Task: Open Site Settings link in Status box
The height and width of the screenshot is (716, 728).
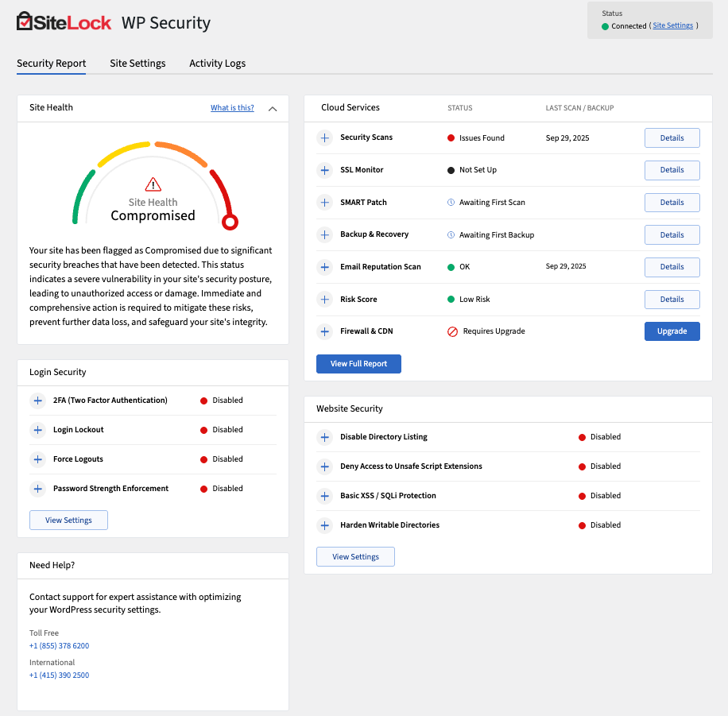Action: coord(672,25)
